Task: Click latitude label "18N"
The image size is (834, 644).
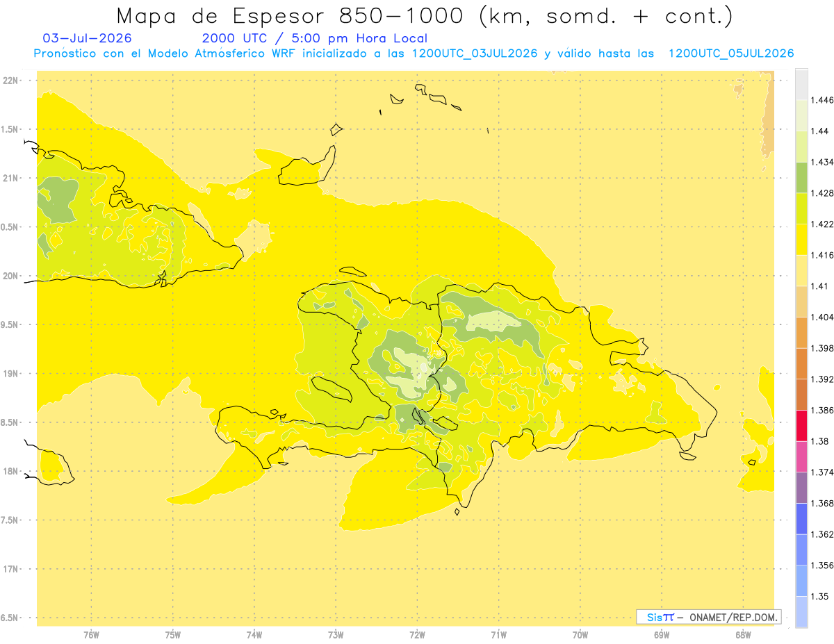Action: click(10, 471)
